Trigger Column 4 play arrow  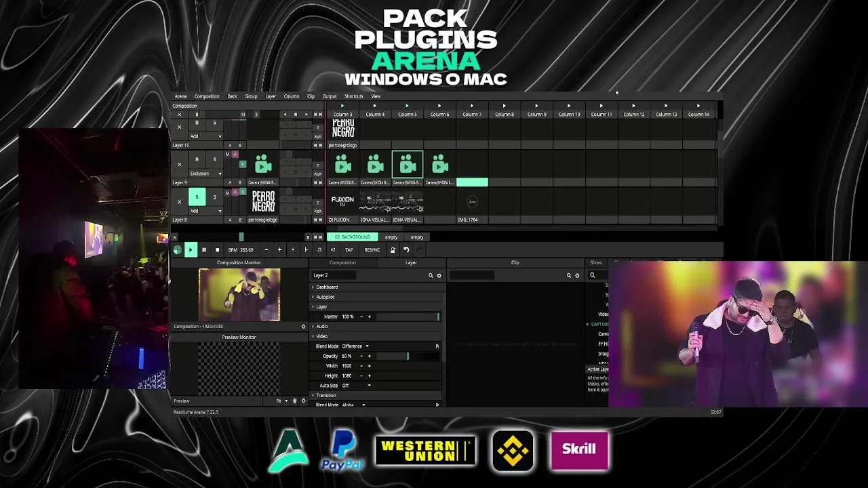[374, 106]
